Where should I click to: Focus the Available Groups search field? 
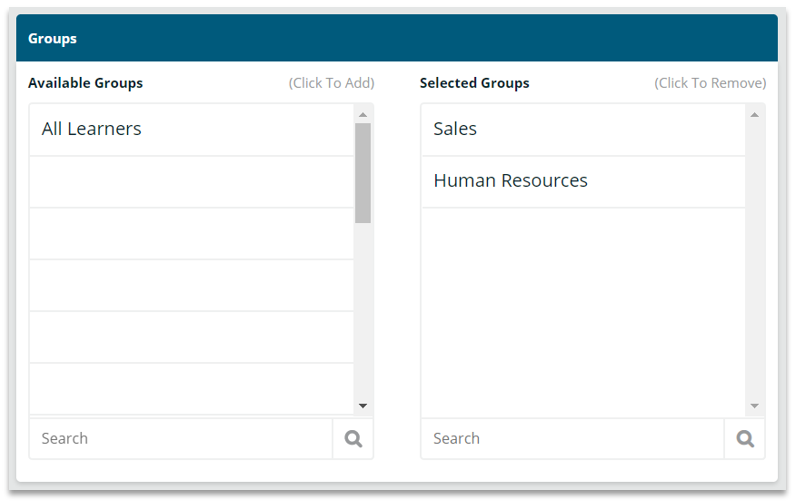(181, 438)
